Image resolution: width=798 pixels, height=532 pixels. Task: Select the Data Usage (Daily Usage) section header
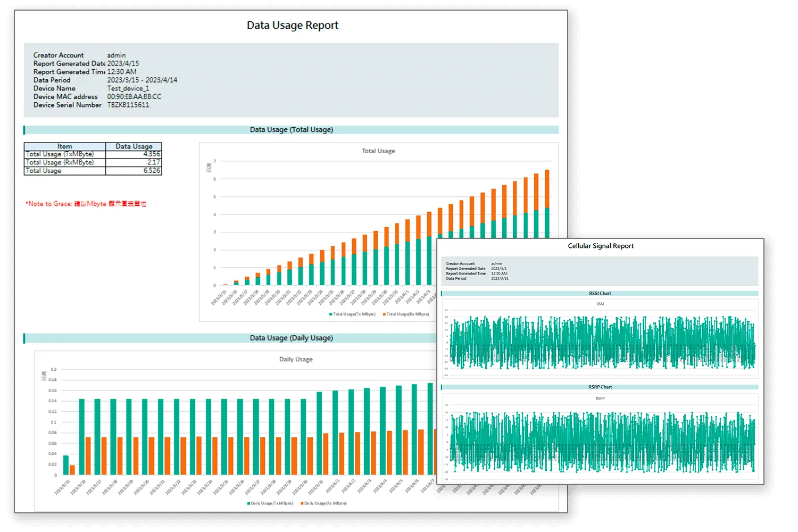(291, 338)
